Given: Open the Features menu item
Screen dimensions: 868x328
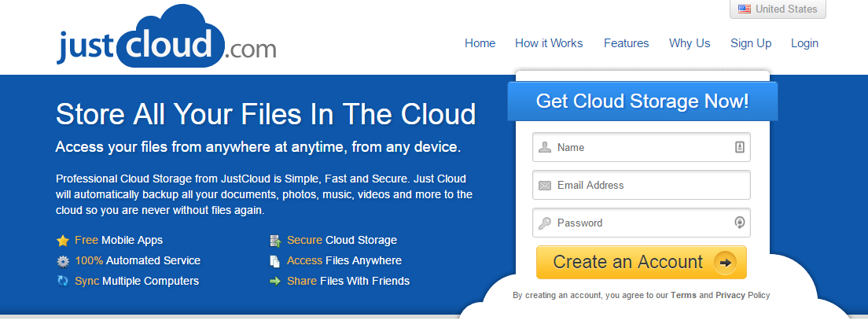Looking at the screenshot, I should point(626,43).
